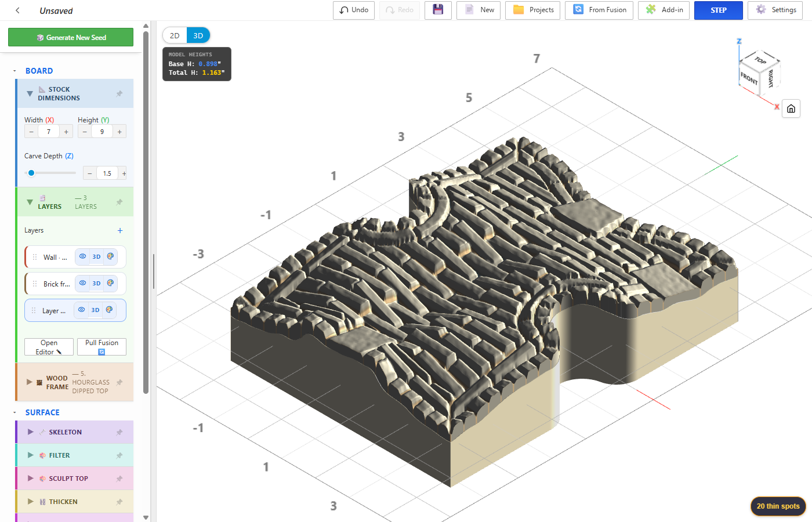Click the Carve Depth slider handle
This screenshot has height=522, width=812.
(x=31, y=173)
